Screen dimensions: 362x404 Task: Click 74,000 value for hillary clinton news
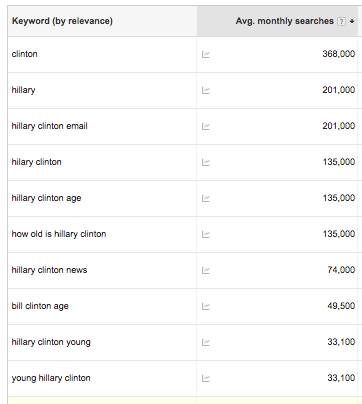point(341,270)
